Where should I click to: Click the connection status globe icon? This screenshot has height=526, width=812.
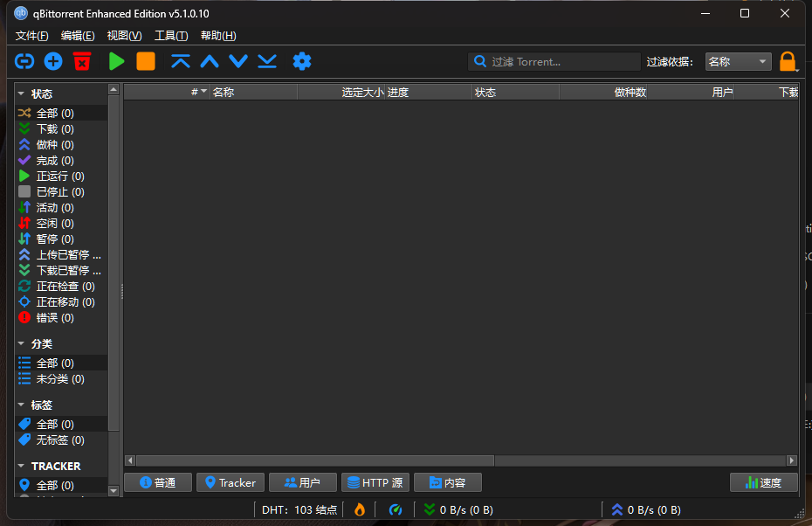(x=395, y=509)
